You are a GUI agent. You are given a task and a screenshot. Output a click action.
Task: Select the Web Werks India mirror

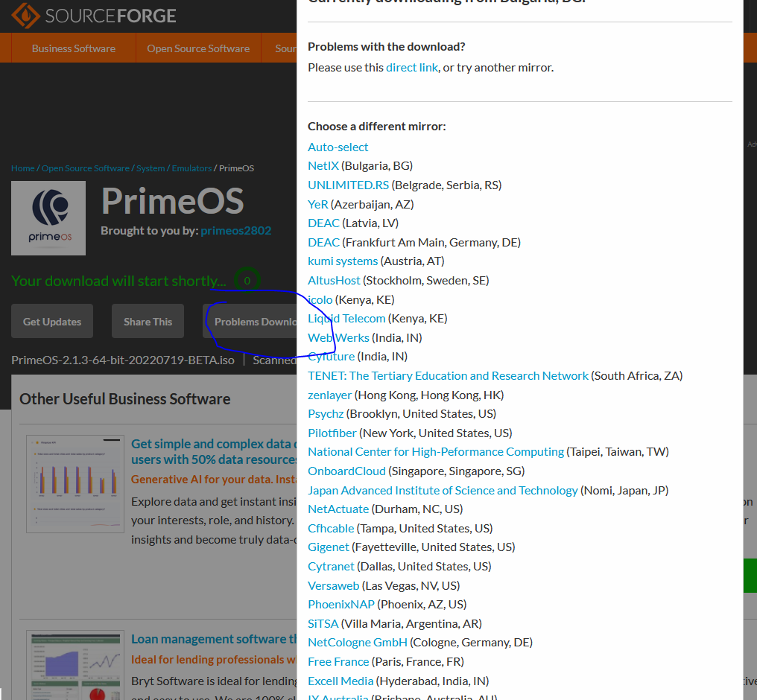click(339, 338)
